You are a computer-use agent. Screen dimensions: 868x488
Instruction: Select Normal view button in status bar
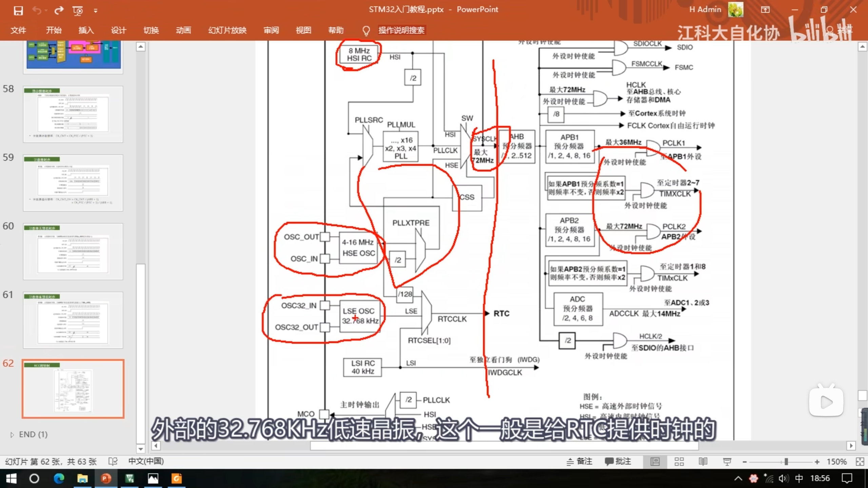pos(655,462)
